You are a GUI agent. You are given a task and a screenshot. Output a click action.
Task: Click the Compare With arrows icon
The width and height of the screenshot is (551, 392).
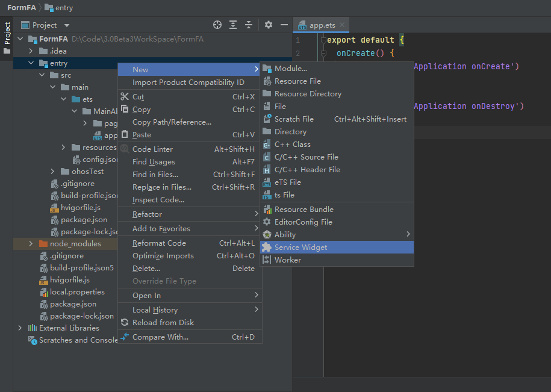tap(125, 337)
